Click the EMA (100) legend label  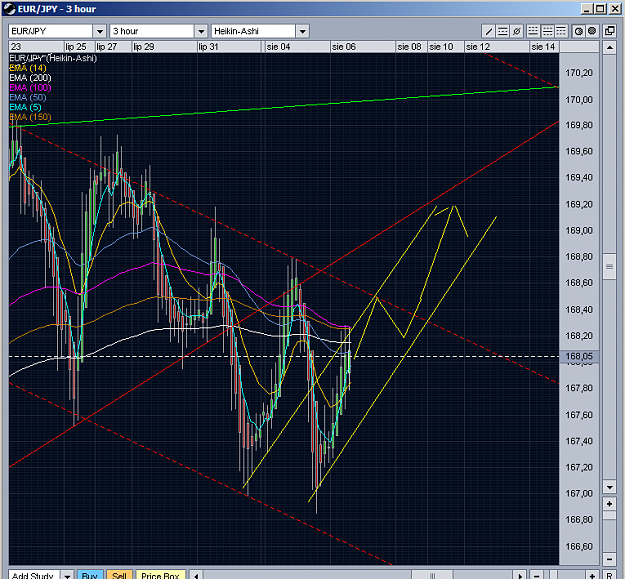30,88
